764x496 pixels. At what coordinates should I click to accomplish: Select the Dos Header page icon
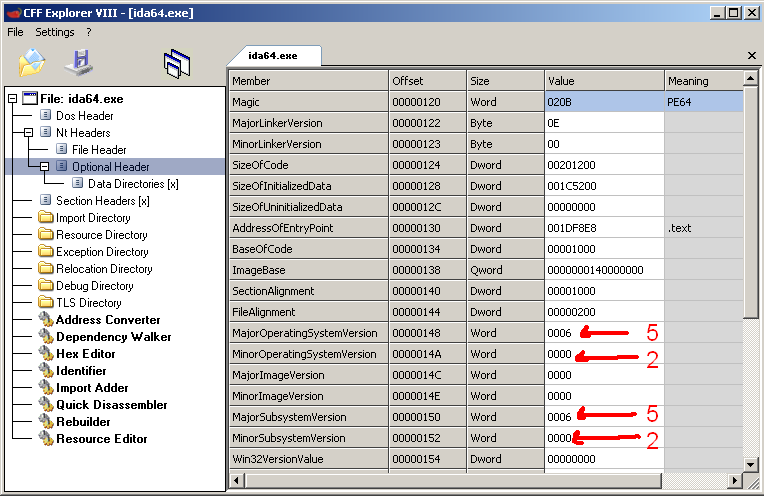tap(45, 115)
